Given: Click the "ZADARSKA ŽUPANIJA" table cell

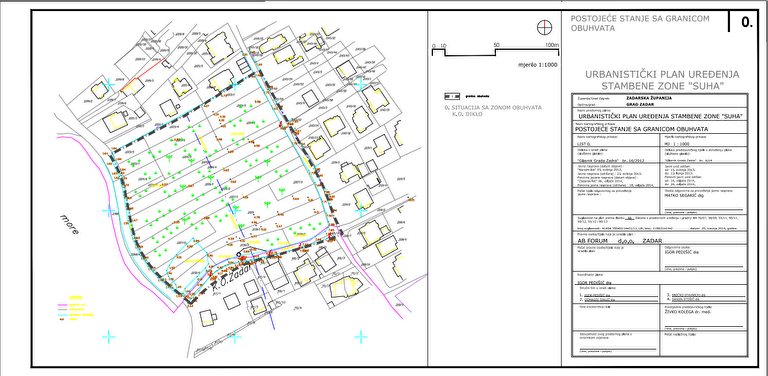Looking at the screenshot, I should coord(649,98).
